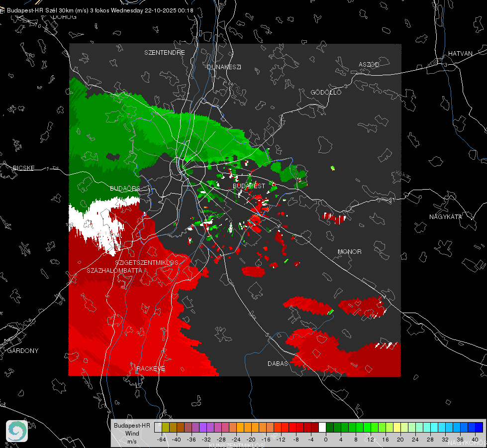
Task: Click the 28 value on the legend scale
Action: coord(430,440)
